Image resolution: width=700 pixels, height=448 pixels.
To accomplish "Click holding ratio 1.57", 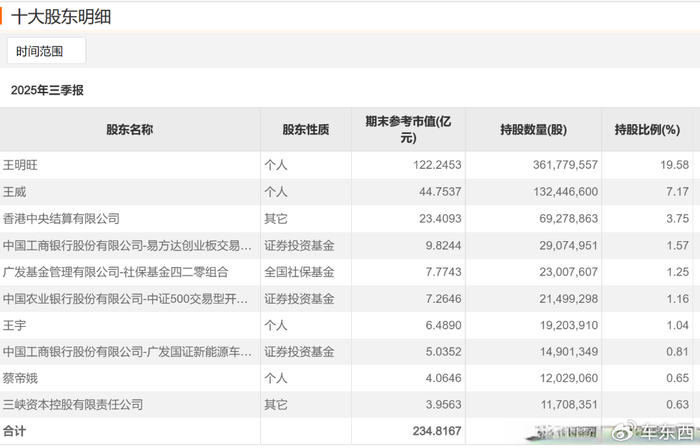I will [x=678, y=245].
